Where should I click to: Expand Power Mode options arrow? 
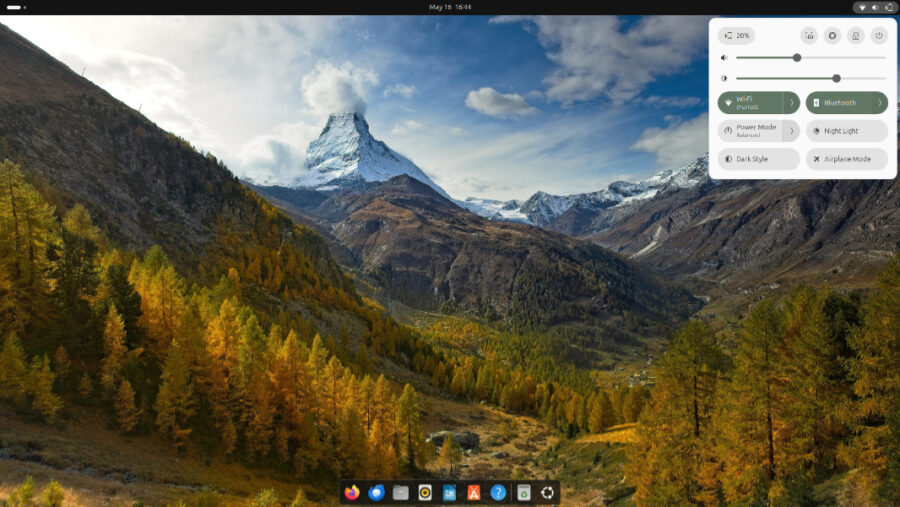pos(792,131)
